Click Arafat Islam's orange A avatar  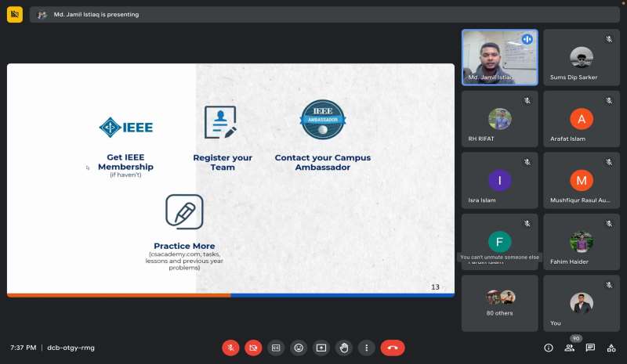point(582,119)
